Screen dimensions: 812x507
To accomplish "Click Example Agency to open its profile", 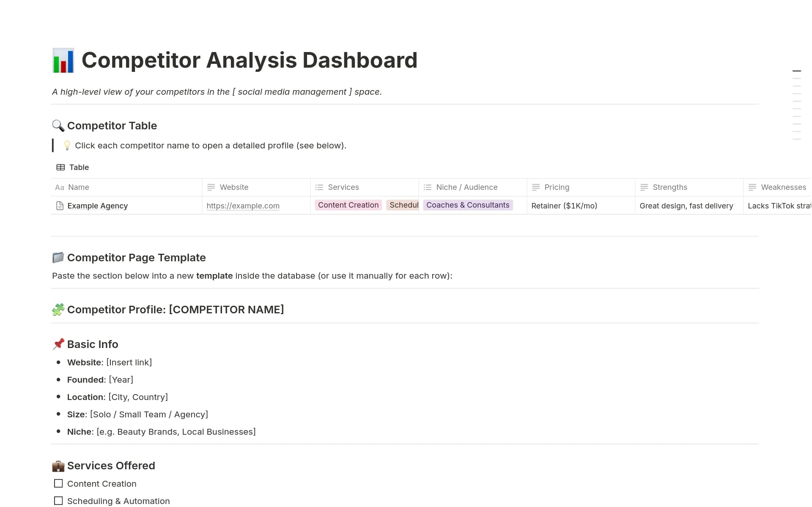I will (x=97, y=206).
